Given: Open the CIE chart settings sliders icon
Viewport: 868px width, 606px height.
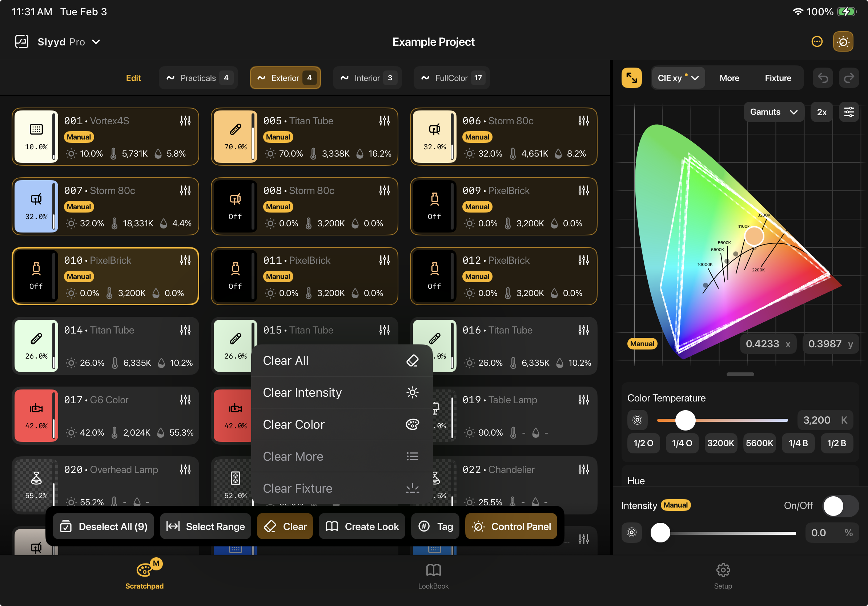Looking at the screenshot, I should tap(849, 112).
